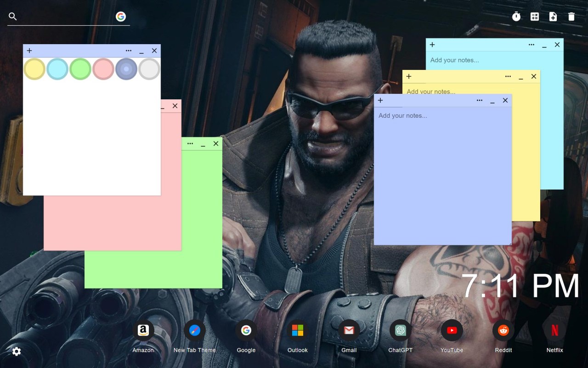This screenshot has width=588, height=368.
Task: Click the search input field
Action: point(67,17)
